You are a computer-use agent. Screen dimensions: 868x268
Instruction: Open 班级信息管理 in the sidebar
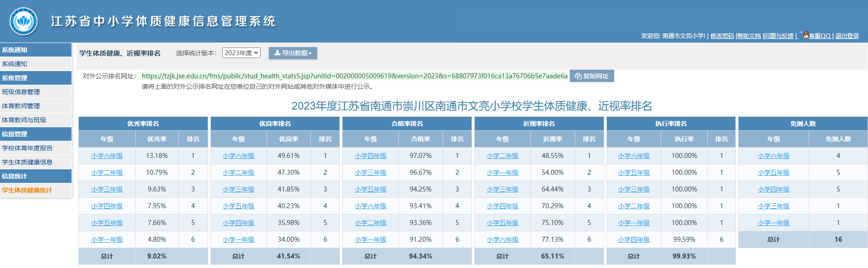click(x=36, y=92)
